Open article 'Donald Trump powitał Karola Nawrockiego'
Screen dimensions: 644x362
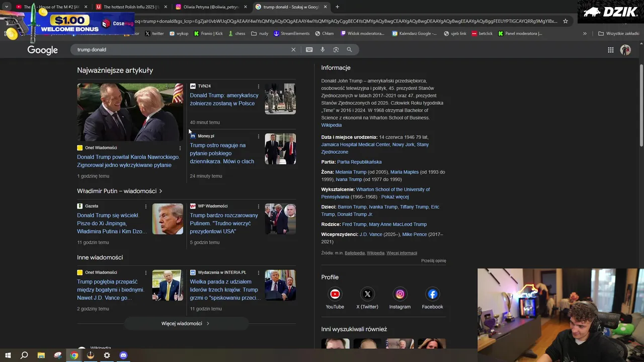[128, 161]
